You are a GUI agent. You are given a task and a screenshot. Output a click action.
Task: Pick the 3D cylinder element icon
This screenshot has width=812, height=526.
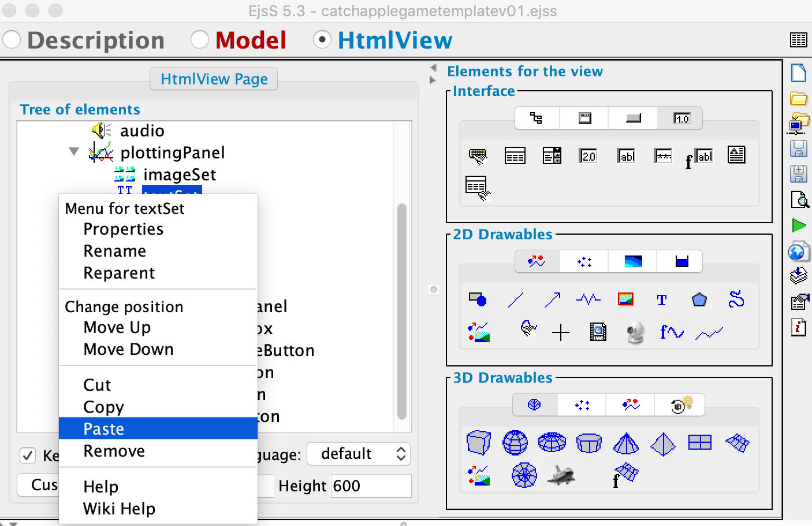pyautogui.click(x=589, y=443)
